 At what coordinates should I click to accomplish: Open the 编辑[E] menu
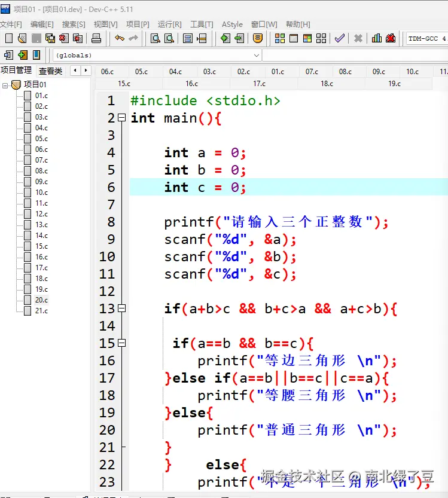42,25
